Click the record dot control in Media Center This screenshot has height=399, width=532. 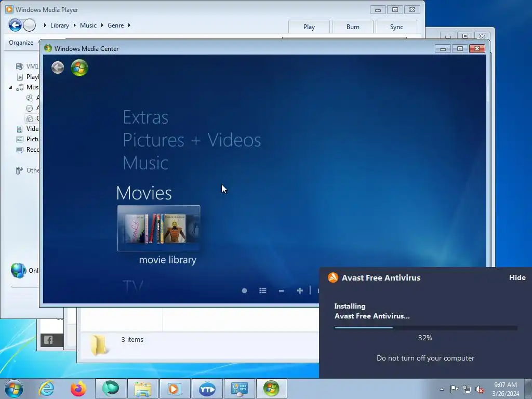tap(244, 291)
